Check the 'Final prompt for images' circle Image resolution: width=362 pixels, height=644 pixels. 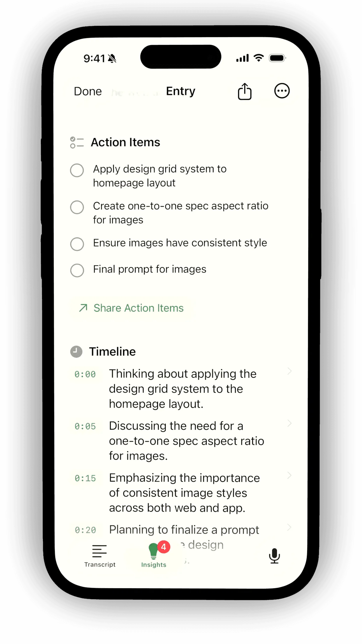pos(77,271)
